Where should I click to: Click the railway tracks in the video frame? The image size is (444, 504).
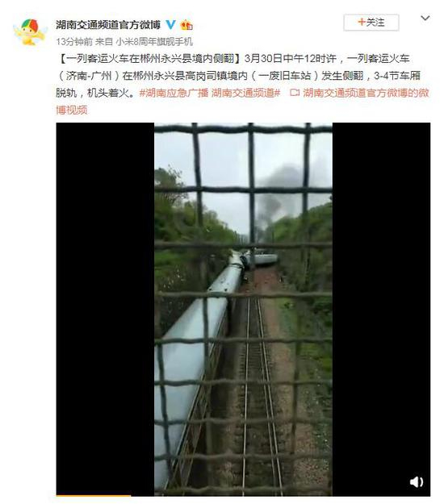[x=259, y=385]
